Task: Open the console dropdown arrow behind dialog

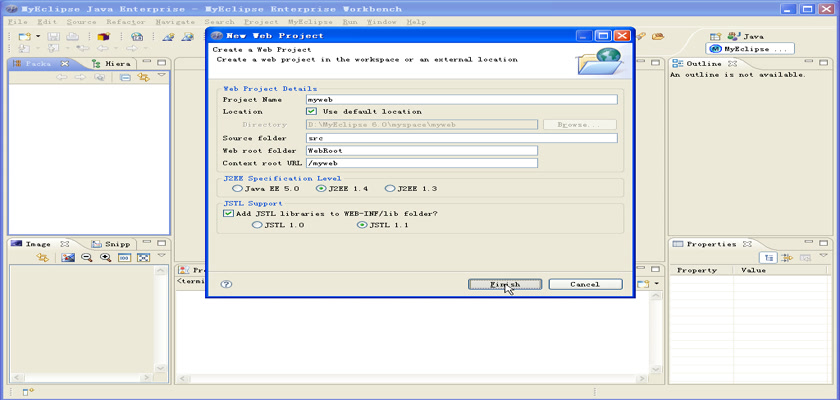Action: click(657, 284)
